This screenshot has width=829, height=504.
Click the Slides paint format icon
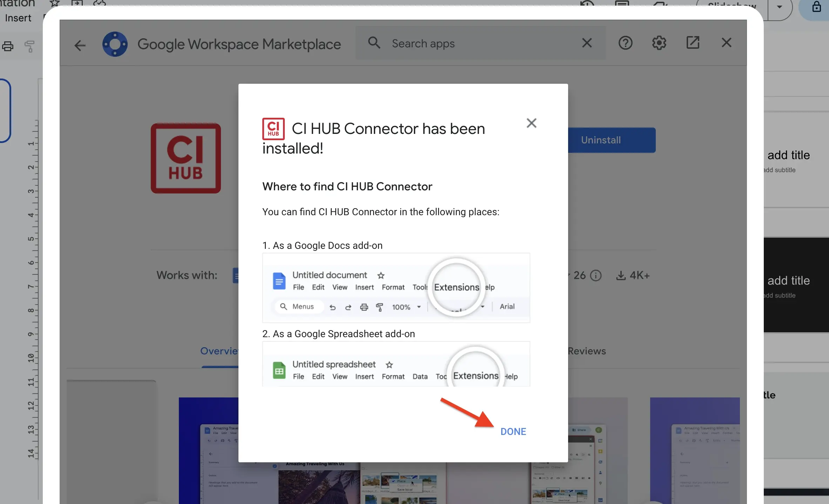point(30,46)
